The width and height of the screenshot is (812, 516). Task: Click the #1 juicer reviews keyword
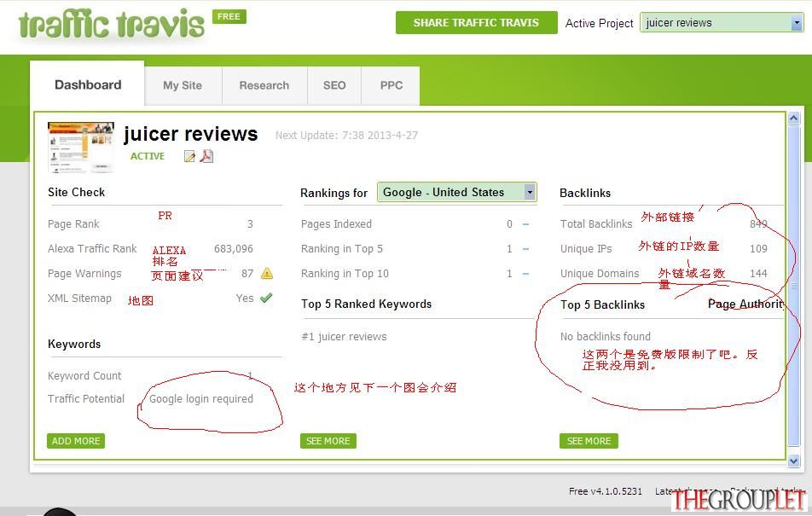[x=344, y=337]
